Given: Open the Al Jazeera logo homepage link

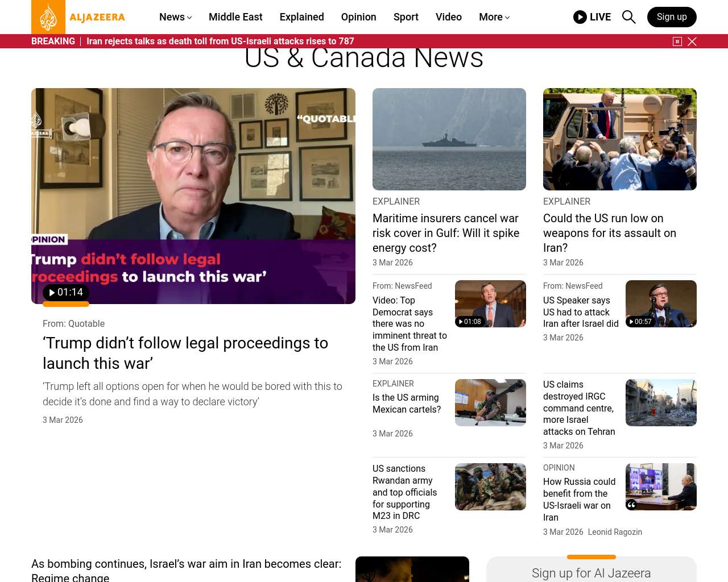Looking at the screenshot, I should [x=78, y=17].
